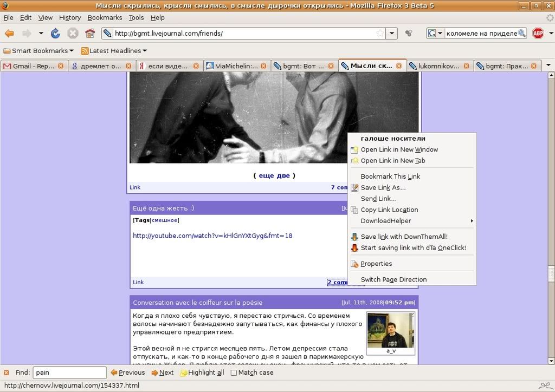Open the Edit menu
This screenshot has height=392, width=555.
pyautogui.click(x=25, y=18)
